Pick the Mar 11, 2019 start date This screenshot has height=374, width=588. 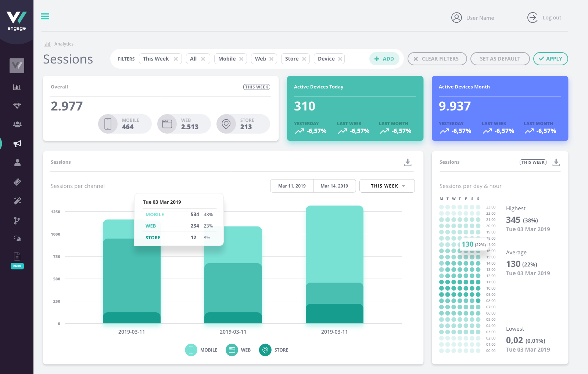pyautogui.click(x=292, y=186)
